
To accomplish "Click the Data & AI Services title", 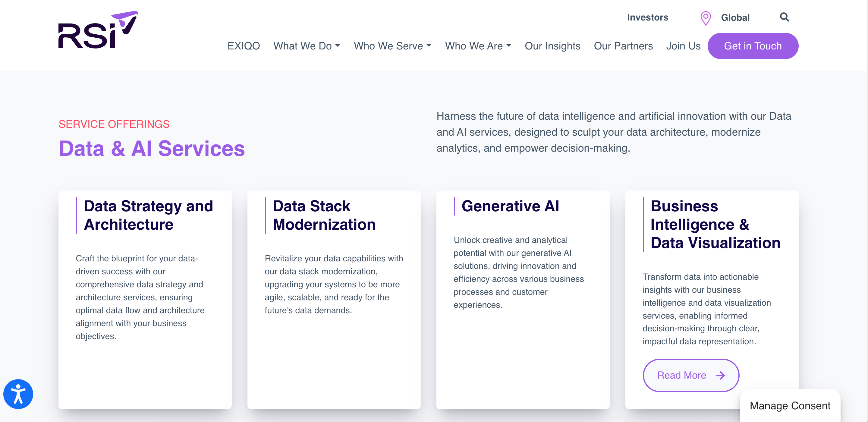I will coord(152,149).
